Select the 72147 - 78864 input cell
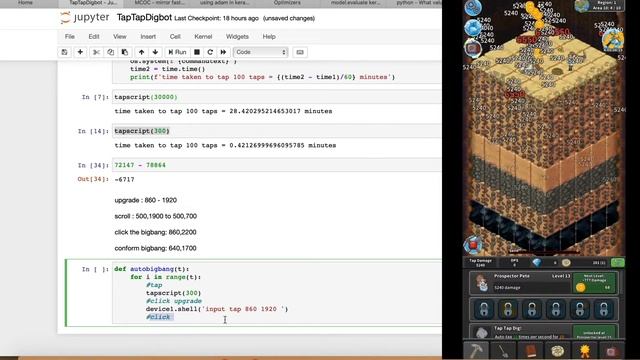640x360 pixels. point(277,165)
